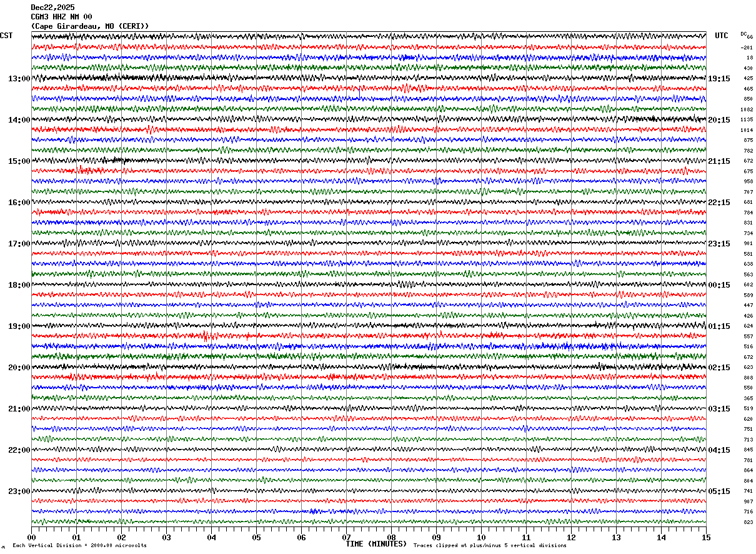Click the '(Cape Girardeau, MO (CERI))' location label
Screen dimensions: 756x554
(90, 26)
